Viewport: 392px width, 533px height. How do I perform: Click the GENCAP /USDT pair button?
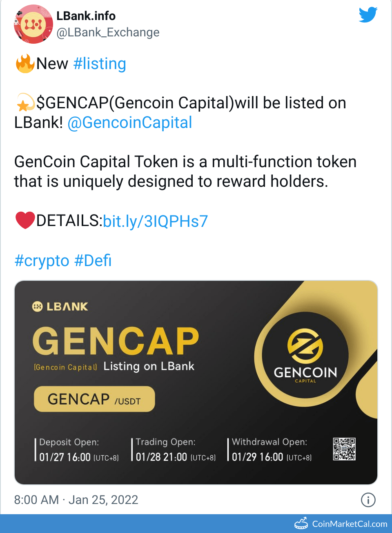tap(94, 399)
